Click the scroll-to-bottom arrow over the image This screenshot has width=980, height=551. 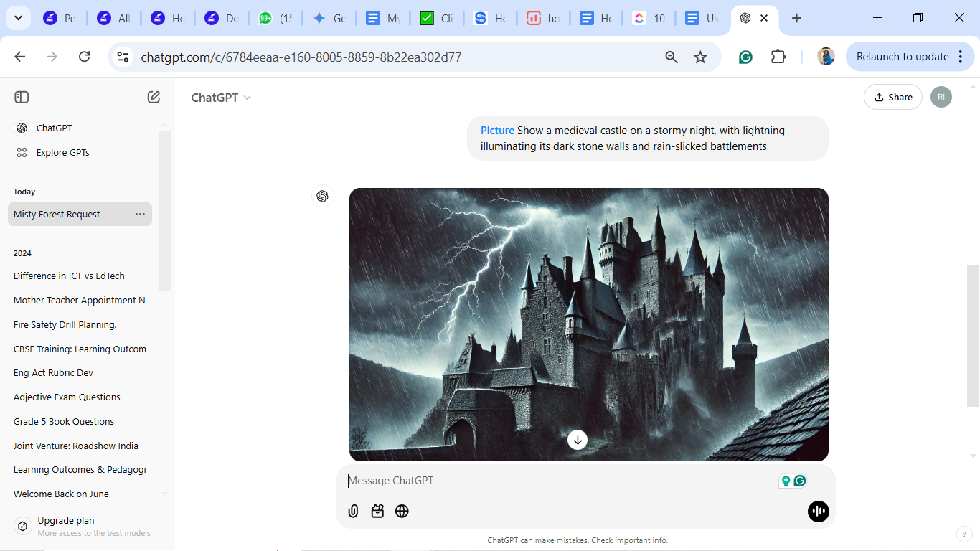pos(578,440)
